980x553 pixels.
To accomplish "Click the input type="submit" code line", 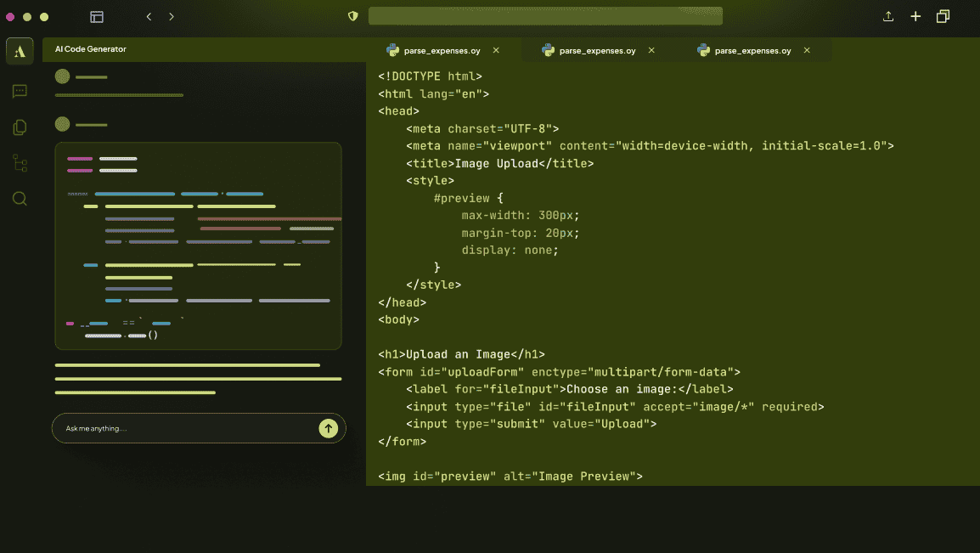I will coord(532,424).
